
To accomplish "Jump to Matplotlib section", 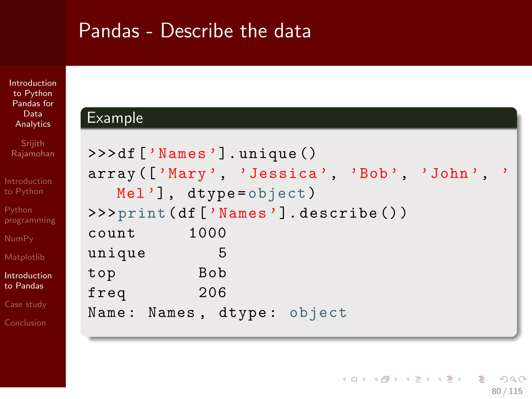I will [25, 257].
